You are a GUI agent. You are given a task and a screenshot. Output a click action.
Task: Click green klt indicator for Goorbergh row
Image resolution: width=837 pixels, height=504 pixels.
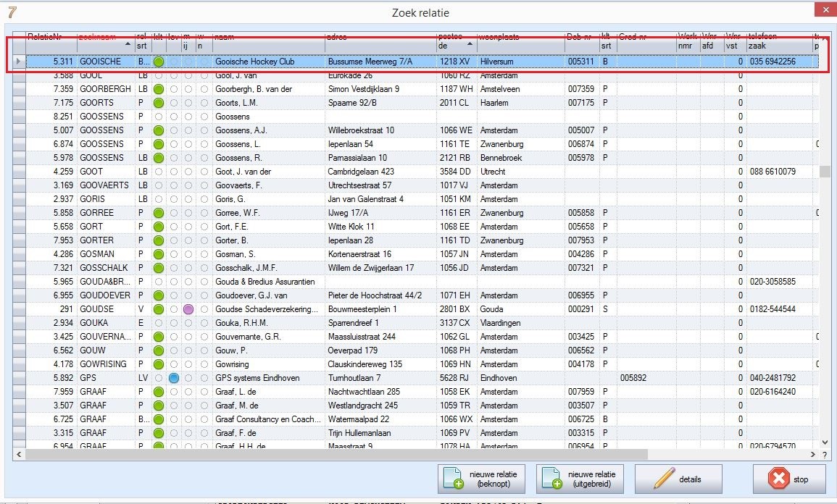click(x=159, y=89)
